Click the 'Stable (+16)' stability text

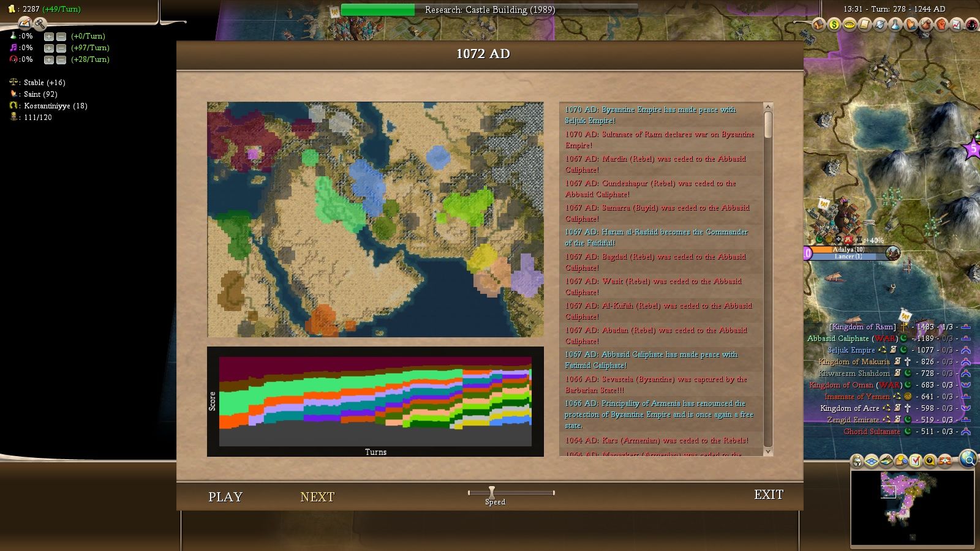44,83
